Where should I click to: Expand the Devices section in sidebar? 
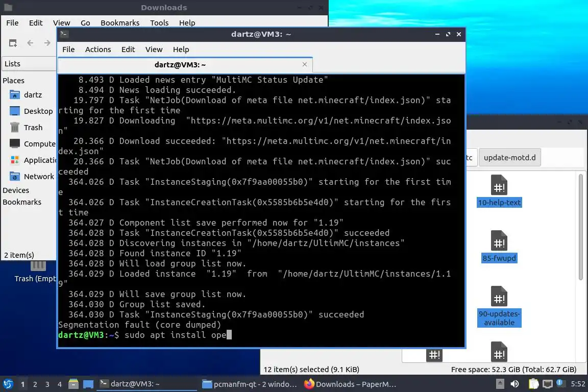[16, 190]
